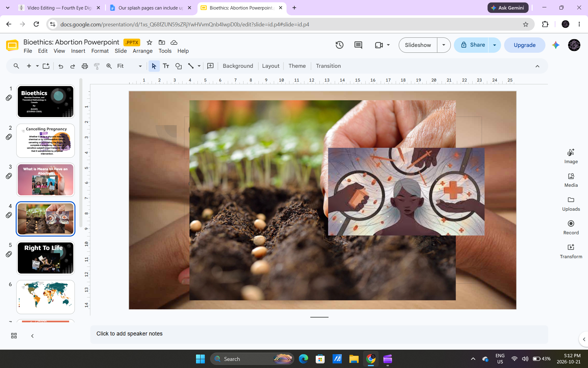Show the side panel chevron

(x=584, y=339)
